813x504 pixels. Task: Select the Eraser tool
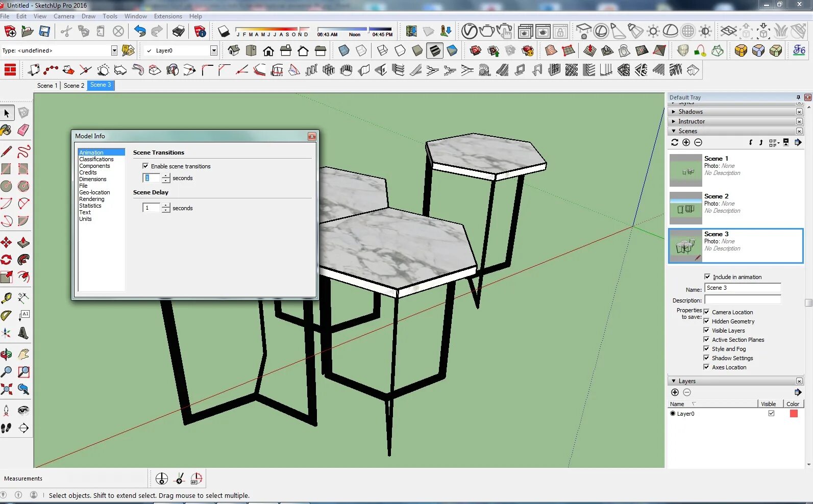tap(23, 131)
